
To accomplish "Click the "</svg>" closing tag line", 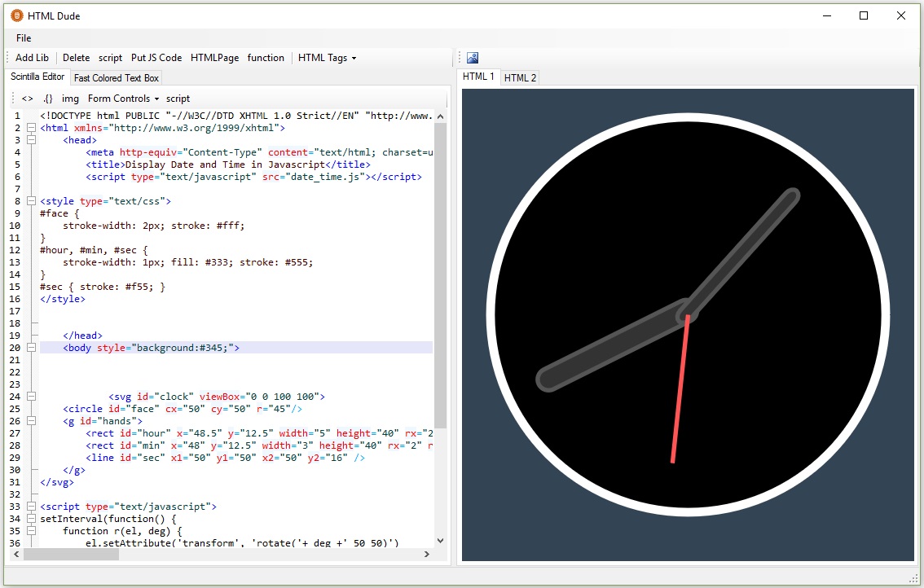I will tap(57, 482).
